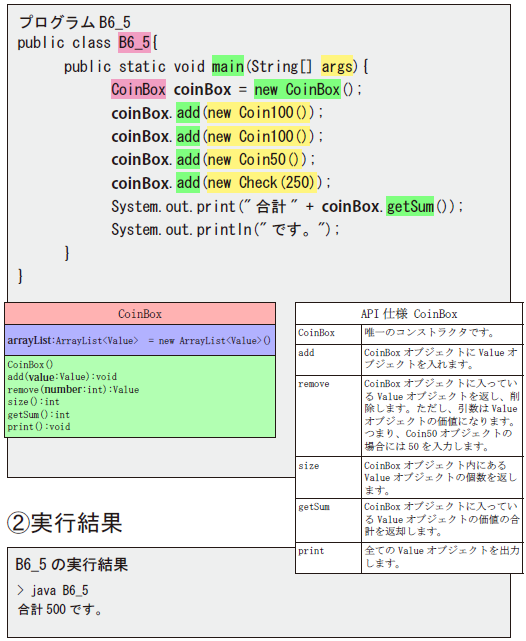Click the first 'new Coin100()' argument
The image size is (526, 641).
(260, 112)
